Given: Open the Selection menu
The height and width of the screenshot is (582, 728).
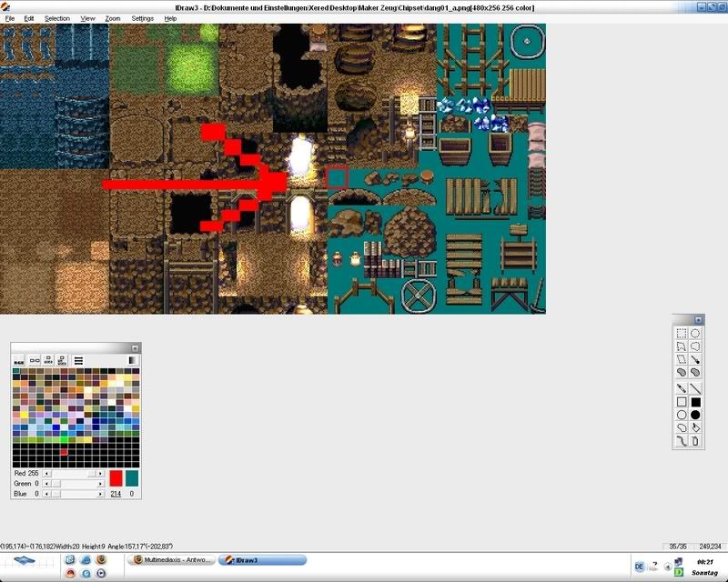Looking at the screenshot, I should (56, 18).
